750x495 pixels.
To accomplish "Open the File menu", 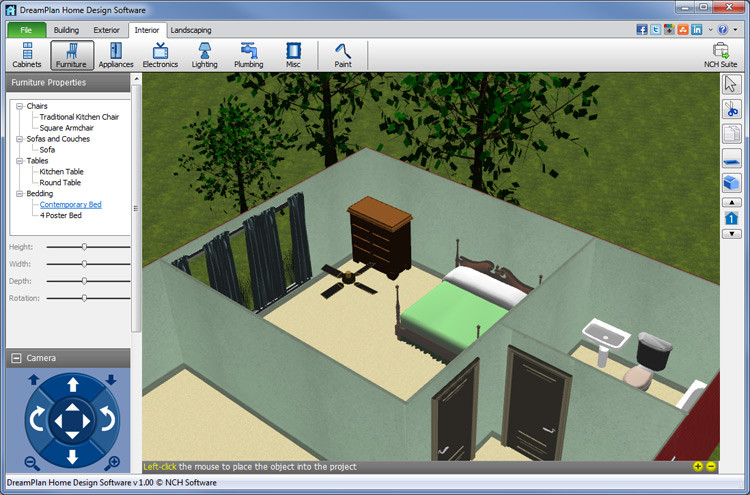I will click(x=26, y=30).
